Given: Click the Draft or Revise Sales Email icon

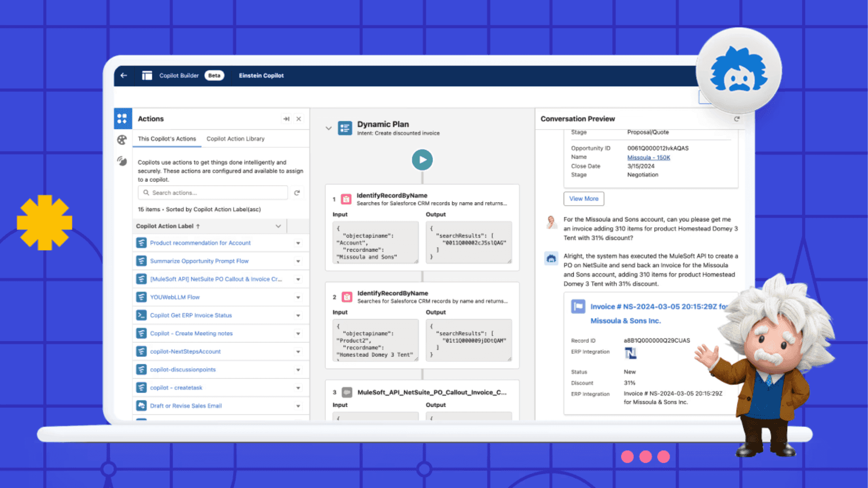Looking at the screenshot, I should click(142, 405).
